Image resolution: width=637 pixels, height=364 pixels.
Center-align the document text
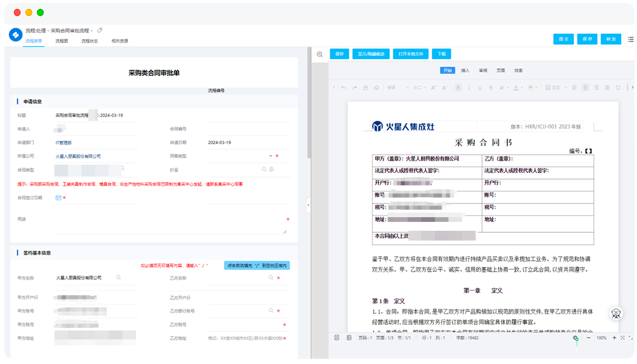(585, 88)
